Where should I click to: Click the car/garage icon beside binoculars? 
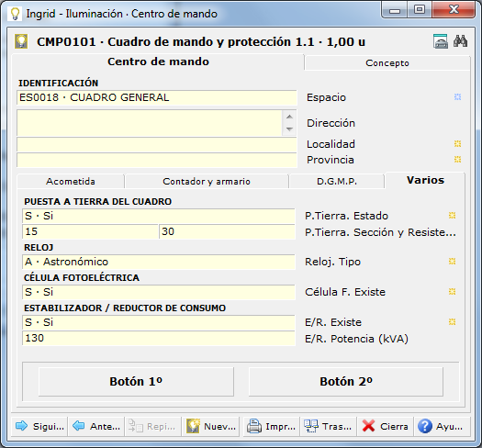pyautogui.click(x=441, y=41)
